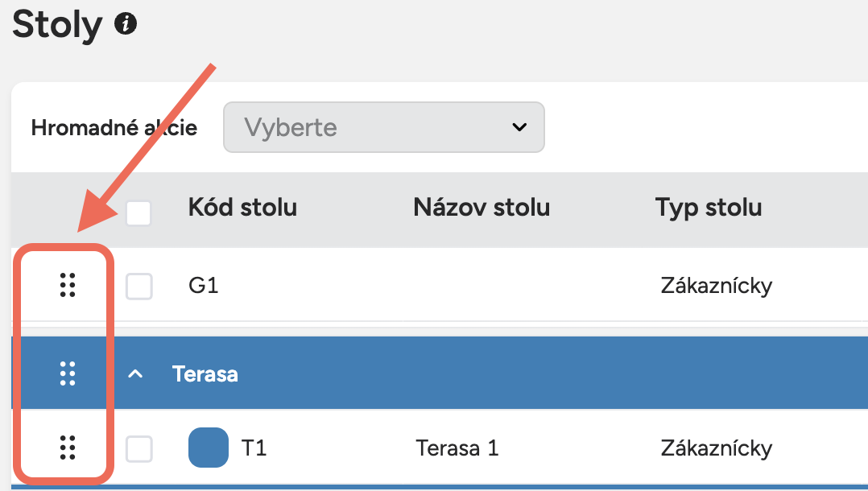Image resolution: width=868 pixels, height=491 pixels.
Task: Click the Kód stolu column header
Action: 242,208
